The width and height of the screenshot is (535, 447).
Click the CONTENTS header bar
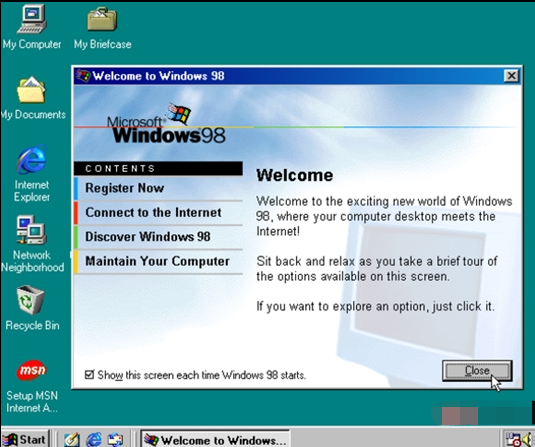[158, 169]
